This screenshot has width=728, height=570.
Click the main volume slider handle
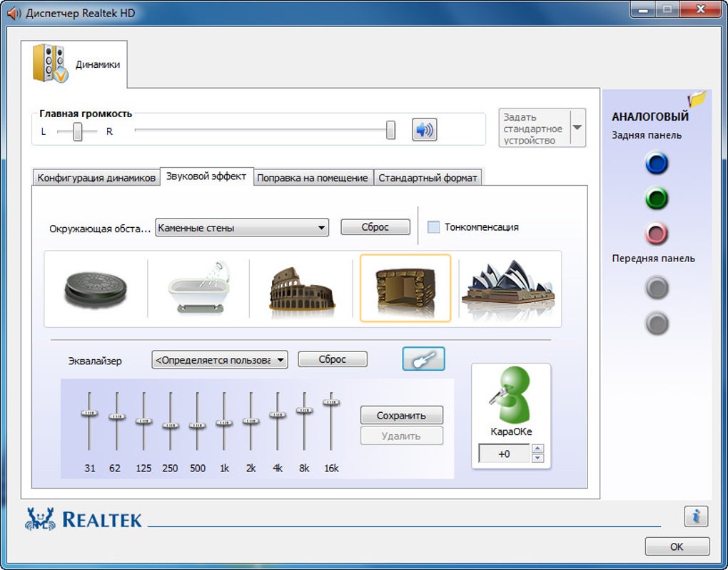[x=391, y=130]
